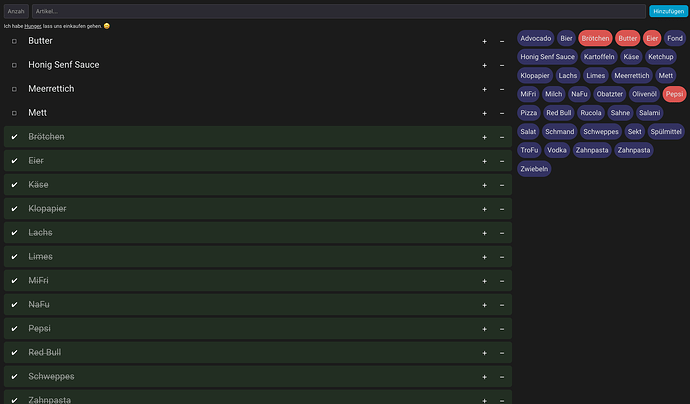Select the Rucola tag

[591, 113]
